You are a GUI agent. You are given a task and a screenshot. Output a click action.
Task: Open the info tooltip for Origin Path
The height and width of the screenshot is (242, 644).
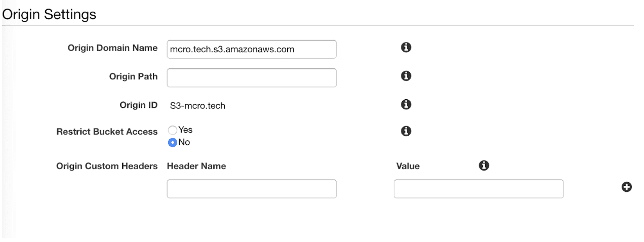tap(406, 76)
